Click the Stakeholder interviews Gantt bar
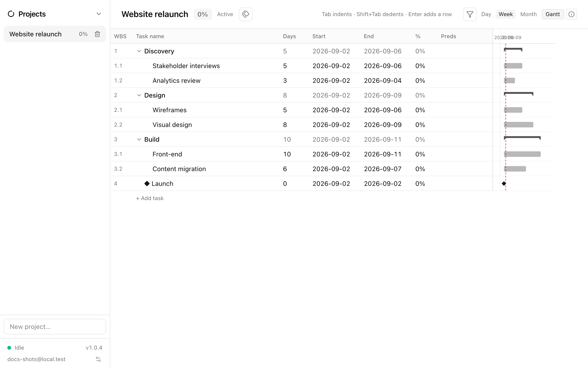 [x=513, y=66]
